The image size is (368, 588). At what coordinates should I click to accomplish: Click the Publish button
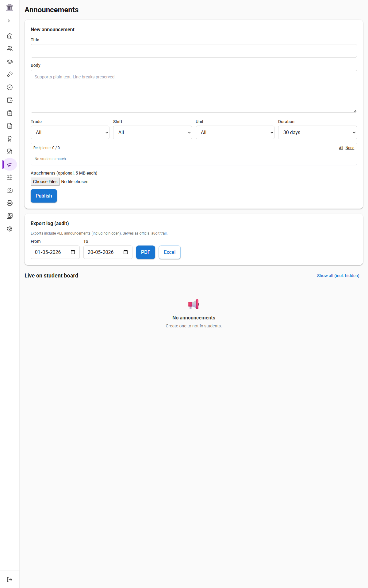[44, 196]
